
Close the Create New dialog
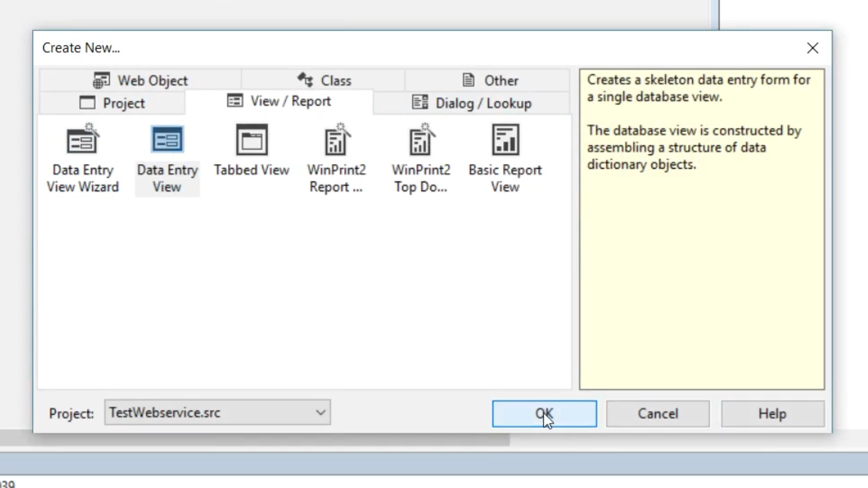coord(812,48)
